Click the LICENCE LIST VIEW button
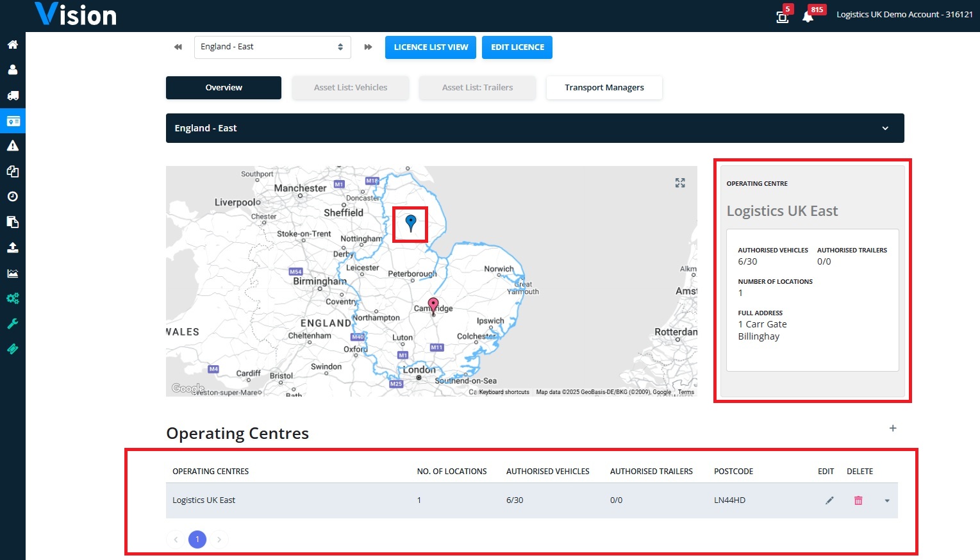The height and width of the screenshot is (560, 980). [x=431, y=47]
